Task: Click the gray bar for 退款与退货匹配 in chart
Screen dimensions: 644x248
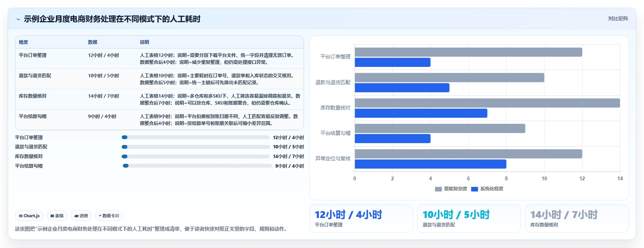Action: [449, 78]
